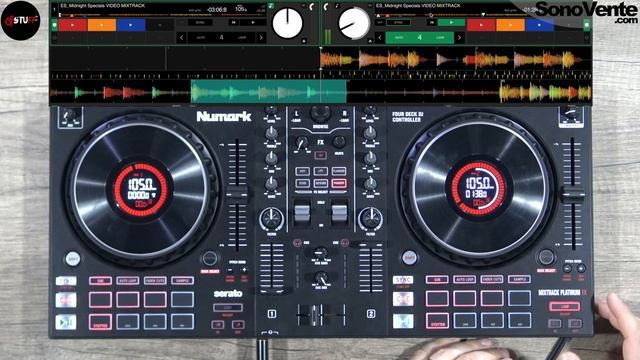Image resolution: width=640 pixels, height=360 pixels.
Task: Click the virtual platter of software deck 1
Action: click(288, 23)
